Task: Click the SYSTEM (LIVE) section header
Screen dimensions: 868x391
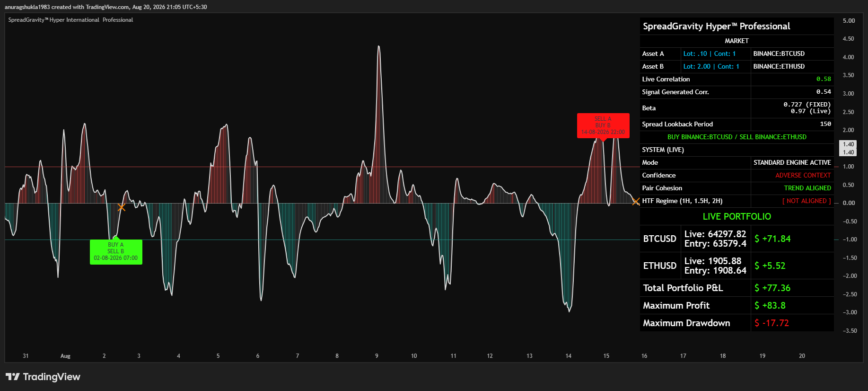Action: pos(663,150)
